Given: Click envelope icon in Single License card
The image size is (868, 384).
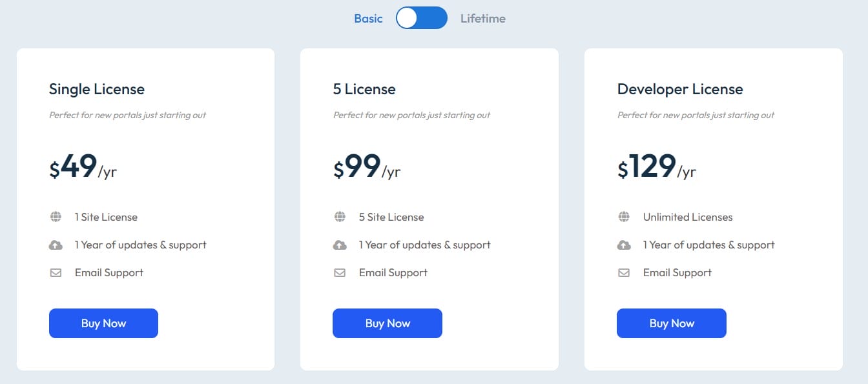Looking at the screenshot, I should coord(56,273).
